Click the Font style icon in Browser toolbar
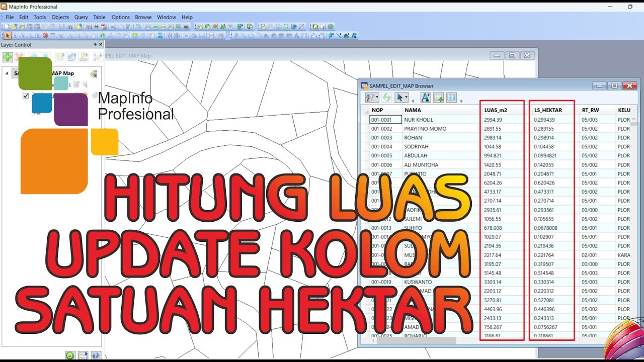Image resolution: width=644 pixels, height=362 pixels. pos(426,98)
